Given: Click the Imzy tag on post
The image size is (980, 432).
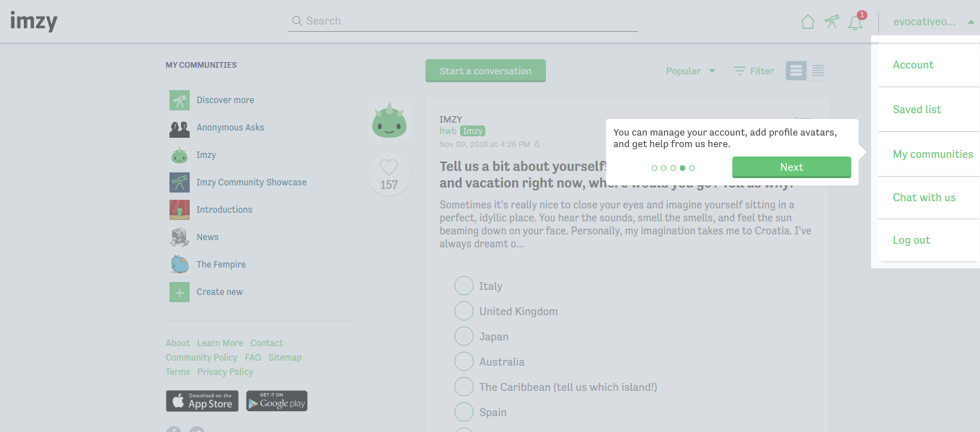Looking at the screenshot, I should point(472,131).
